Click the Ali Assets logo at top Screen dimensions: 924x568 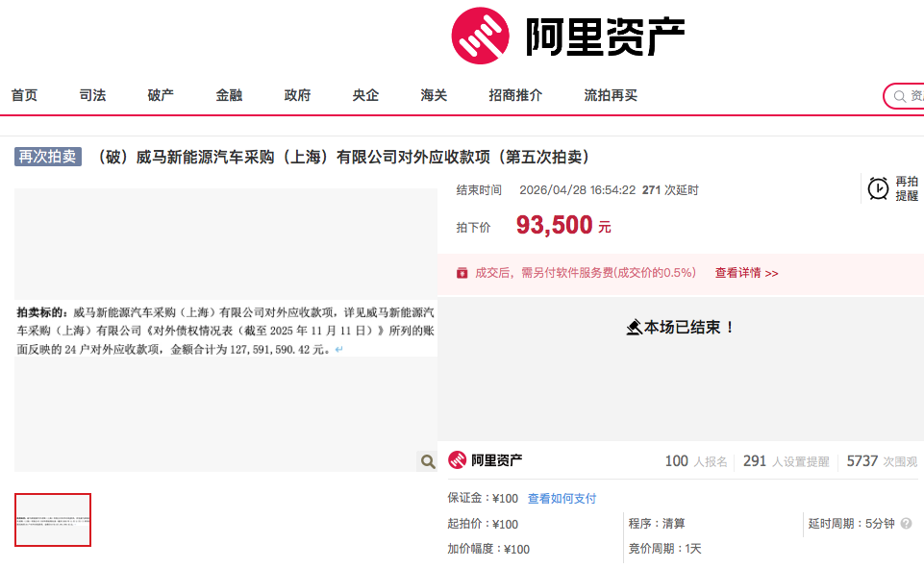pyautogui.click(x=568, y=36)
